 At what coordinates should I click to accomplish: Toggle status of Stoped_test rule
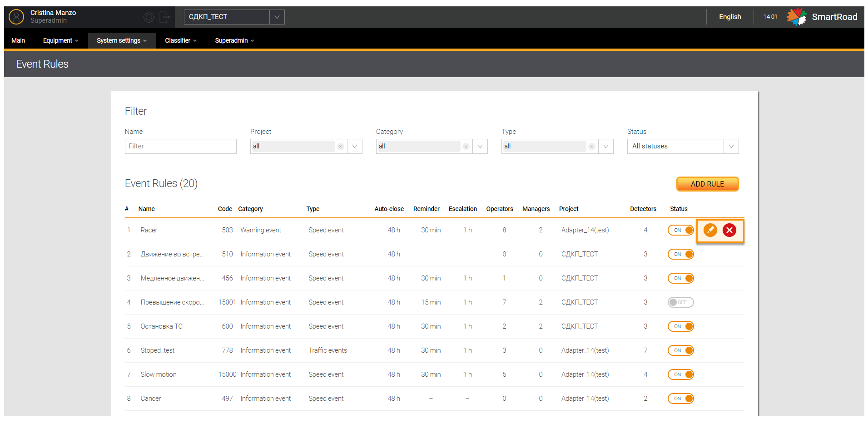[680, 350]
